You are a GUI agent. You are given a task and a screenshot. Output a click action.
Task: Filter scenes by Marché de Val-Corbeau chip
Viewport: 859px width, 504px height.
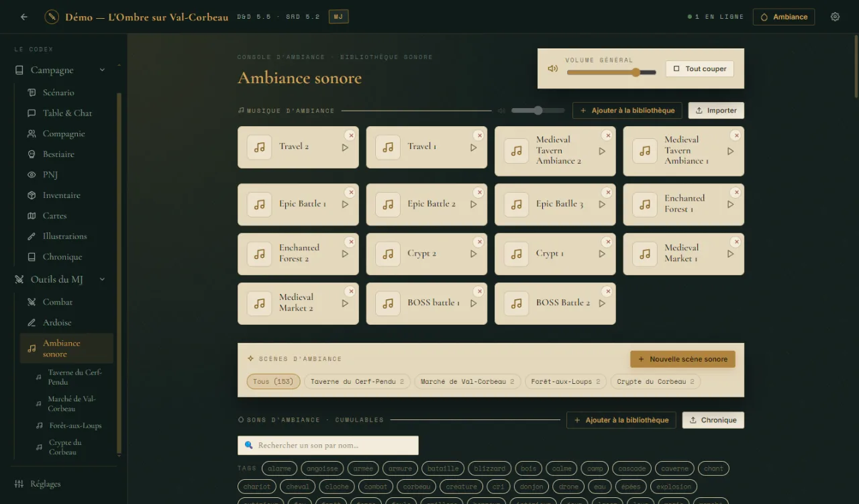(467, 382)
